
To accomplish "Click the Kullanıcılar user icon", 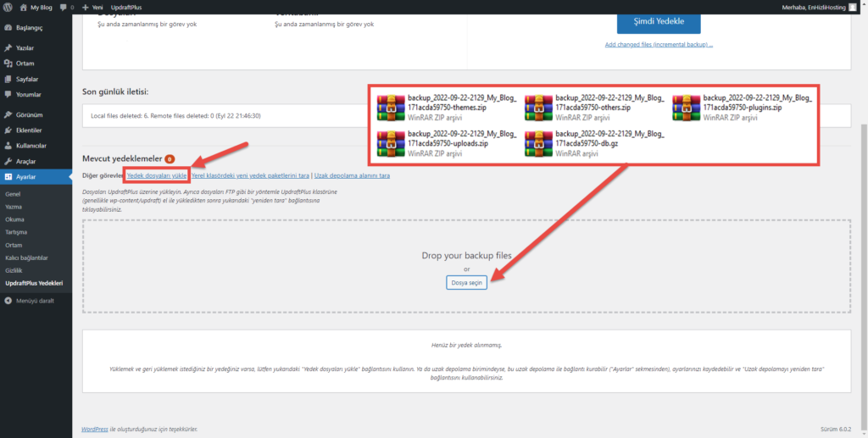I will coord(8,146).
